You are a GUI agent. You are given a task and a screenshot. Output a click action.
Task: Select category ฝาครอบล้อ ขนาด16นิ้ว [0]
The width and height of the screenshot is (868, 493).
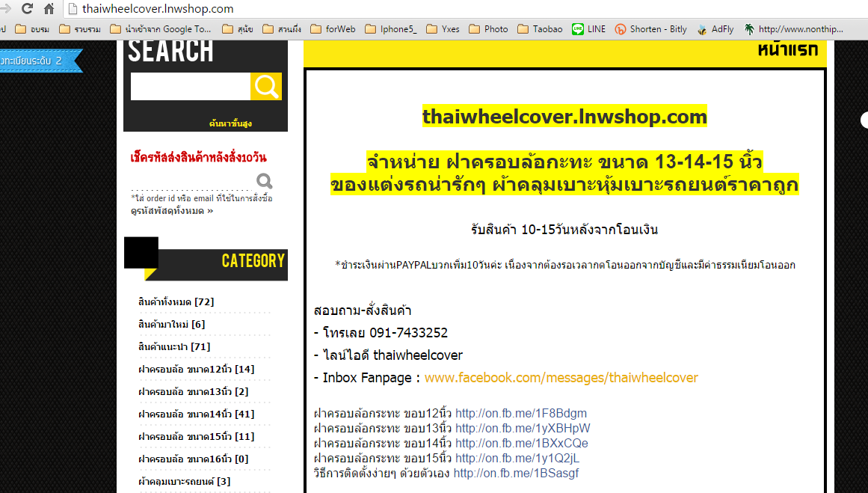(193, 459)
